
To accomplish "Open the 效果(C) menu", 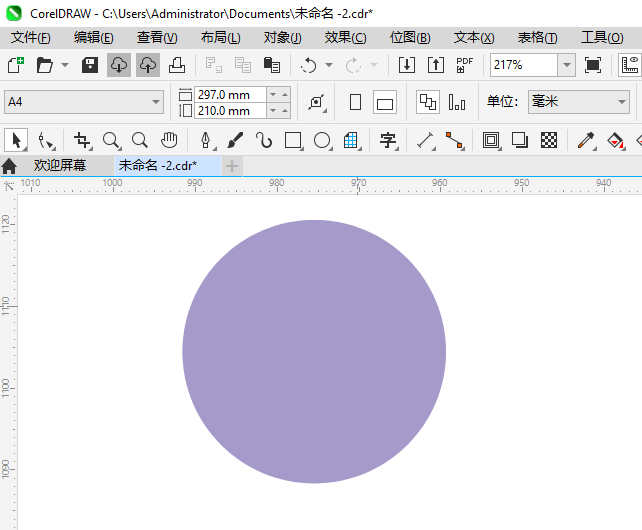I will tap(346, 38).
